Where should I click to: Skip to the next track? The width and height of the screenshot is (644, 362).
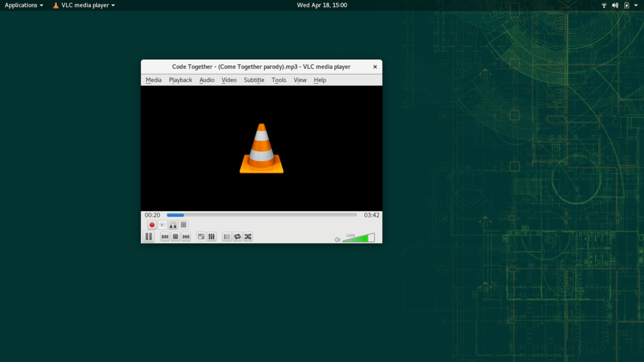pyautogui.click(x=186, y=237)
